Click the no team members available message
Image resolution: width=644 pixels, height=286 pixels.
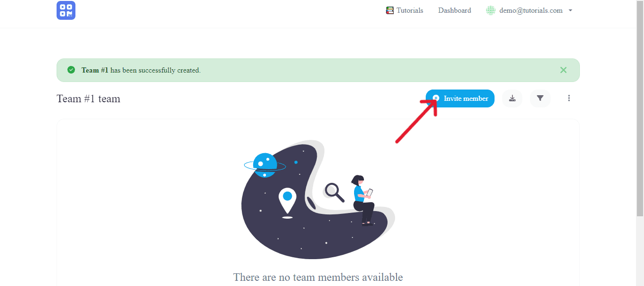click(318, 277)
